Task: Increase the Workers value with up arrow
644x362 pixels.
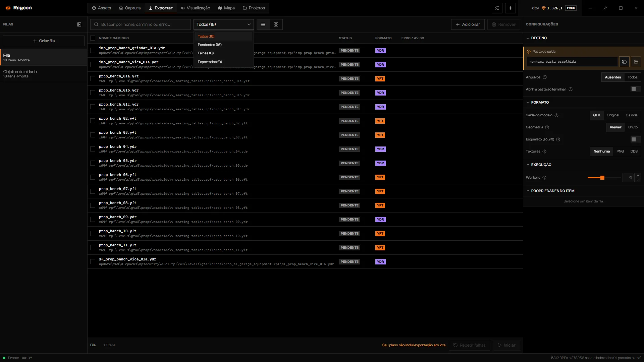Action: tap(638, 175)
